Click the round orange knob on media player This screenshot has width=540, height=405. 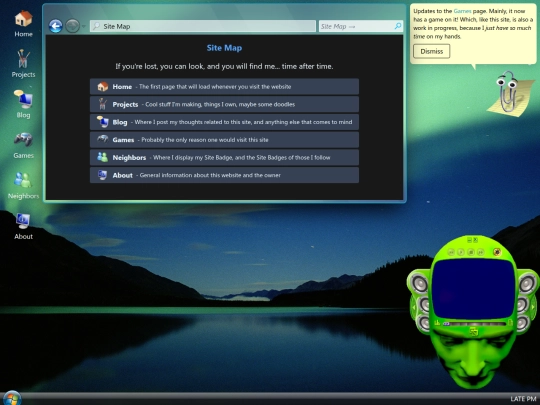[x=497, y=252]
